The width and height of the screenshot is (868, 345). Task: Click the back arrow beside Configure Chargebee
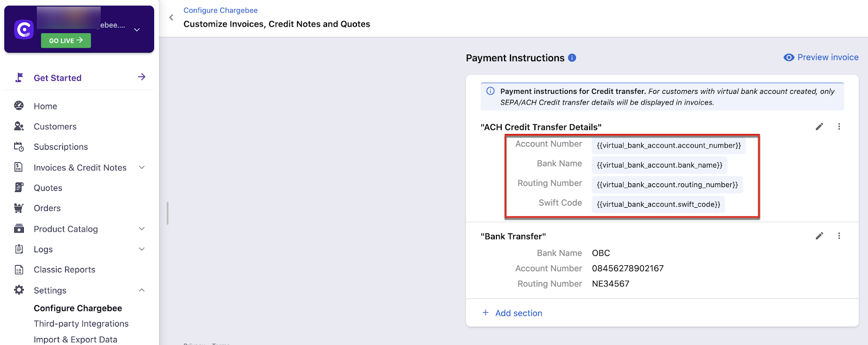[x=171, y=17]
